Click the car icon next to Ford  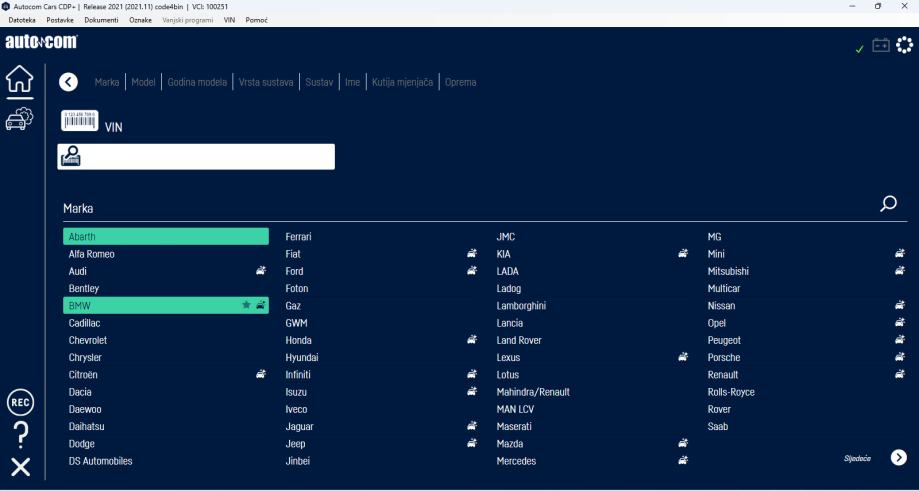[x=472, y=271]
